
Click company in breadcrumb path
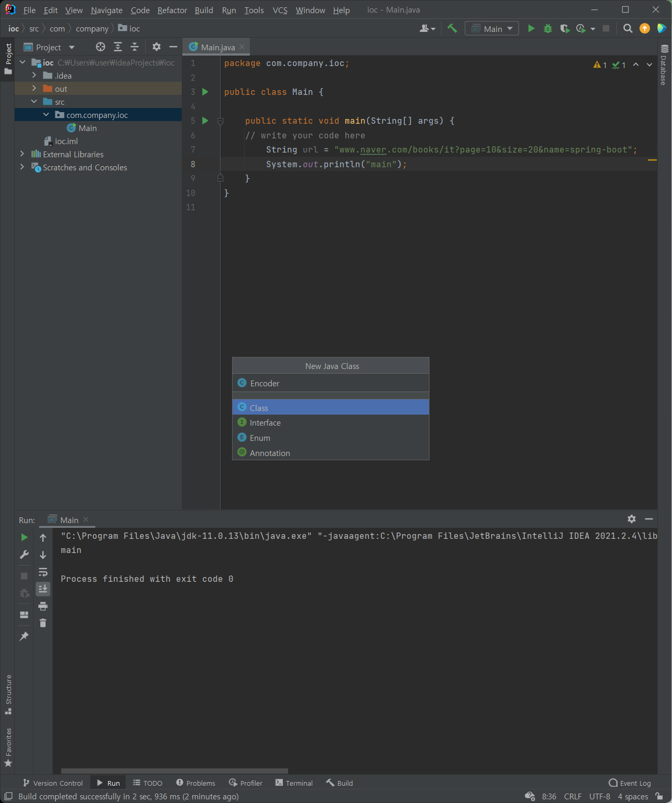coord(92,29)
